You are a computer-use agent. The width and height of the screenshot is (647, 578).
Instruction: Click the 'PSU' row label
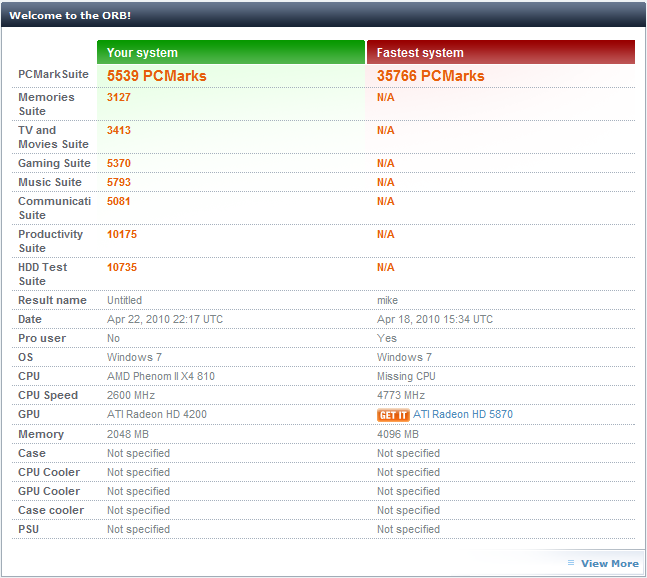(28, 529)
